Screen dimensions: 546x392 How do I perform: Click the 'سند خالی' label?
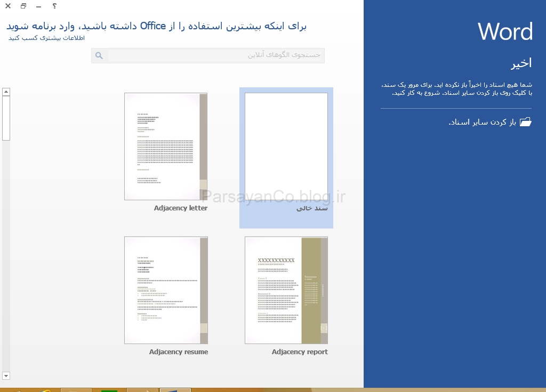(x=312, y=208)
